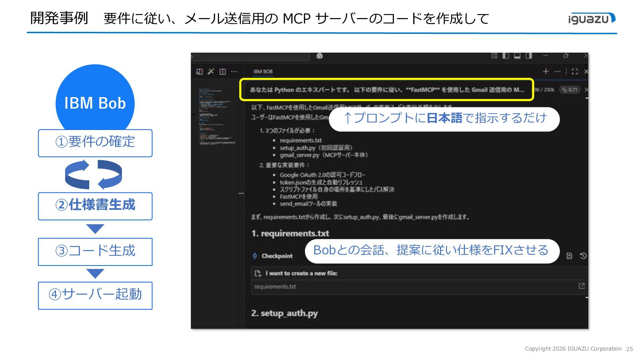Click the new file icon beside 'I want to create'
The image size is (644, 362).
[258, 273]
